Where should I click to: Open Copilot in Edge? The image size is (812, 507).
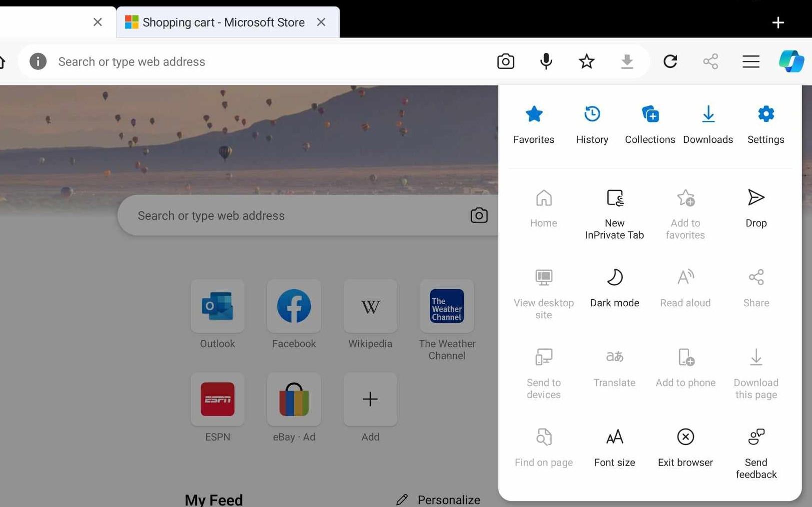click(x=792, y=61)
